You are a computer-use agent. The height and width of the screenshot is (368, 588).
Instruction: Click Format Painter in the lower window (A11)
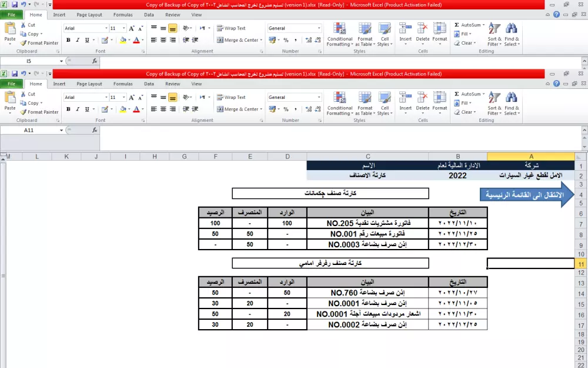click(39, 112)
